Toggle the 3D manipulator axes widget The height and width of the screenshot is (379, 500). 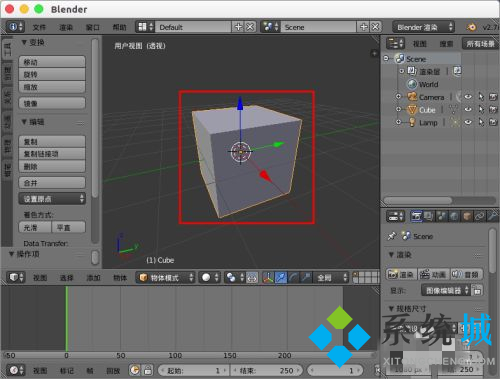click(x=268, y=277)
